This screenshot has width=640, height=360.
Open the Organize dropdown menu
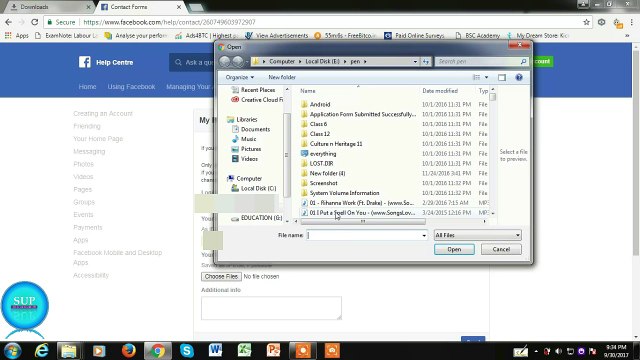pos(240,77)
